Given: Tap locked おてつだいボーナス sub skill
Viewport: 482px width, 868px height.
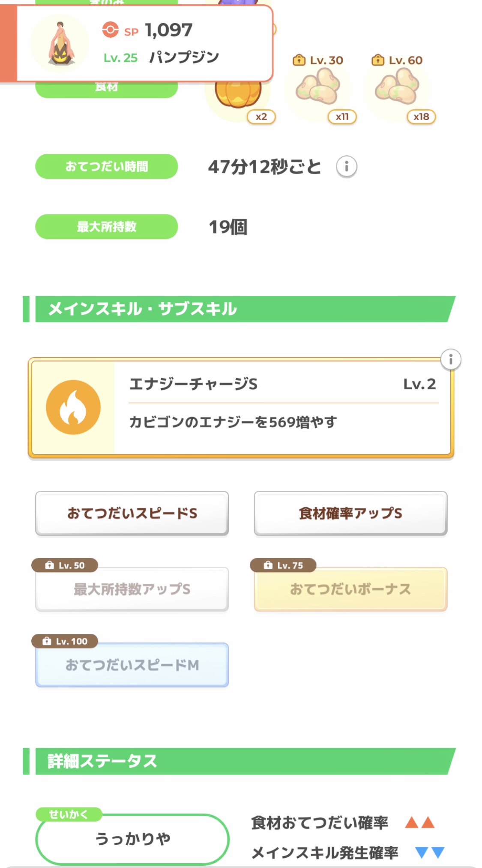Looking at the screenshot, I should tap(350, 589).
